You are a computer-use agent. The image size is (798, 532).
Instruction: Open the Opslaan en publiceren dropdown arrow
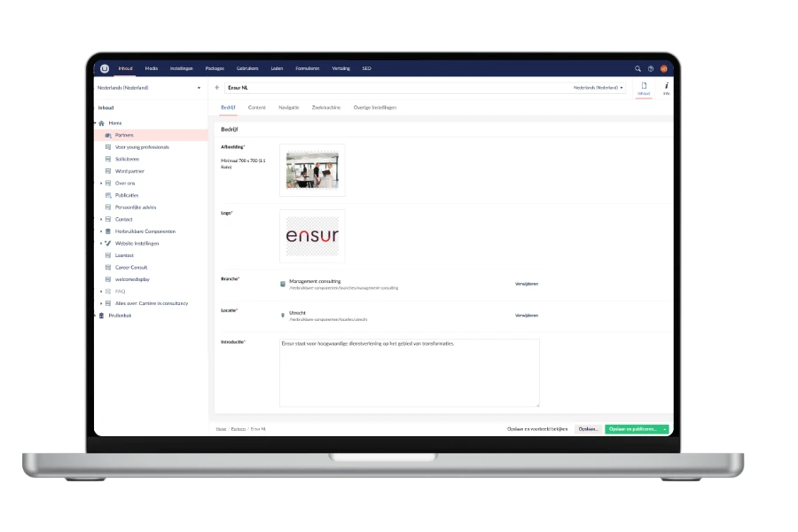[x=664, y=428]
